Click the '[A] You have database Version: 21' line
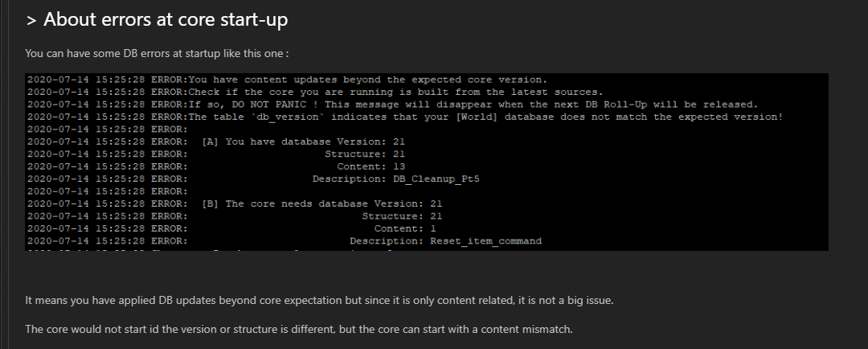Image resolution: width=868 pixels, height=349 pixels. tap(216, 142)
